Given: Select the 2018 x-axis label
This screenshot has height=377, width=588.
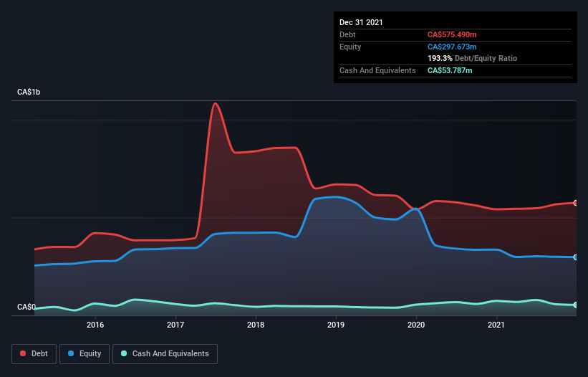Looking at the screenshot, I should point(256,325).
